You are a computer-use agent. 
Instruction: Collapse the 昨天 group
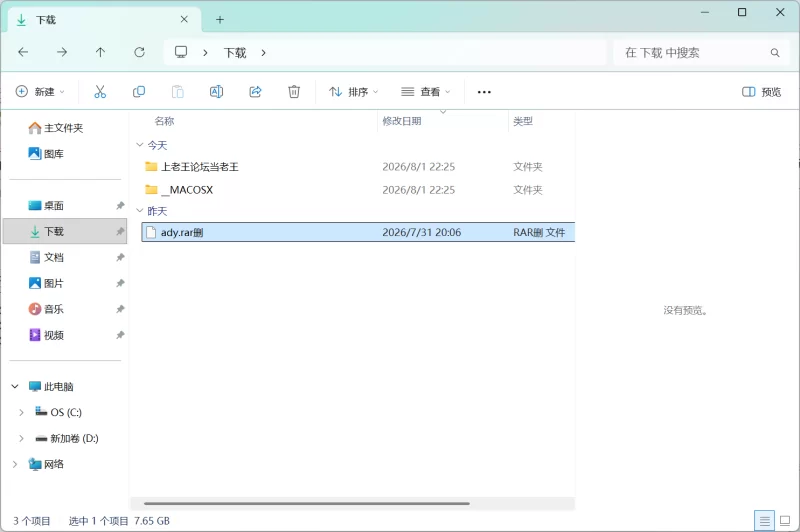point(140,211)
